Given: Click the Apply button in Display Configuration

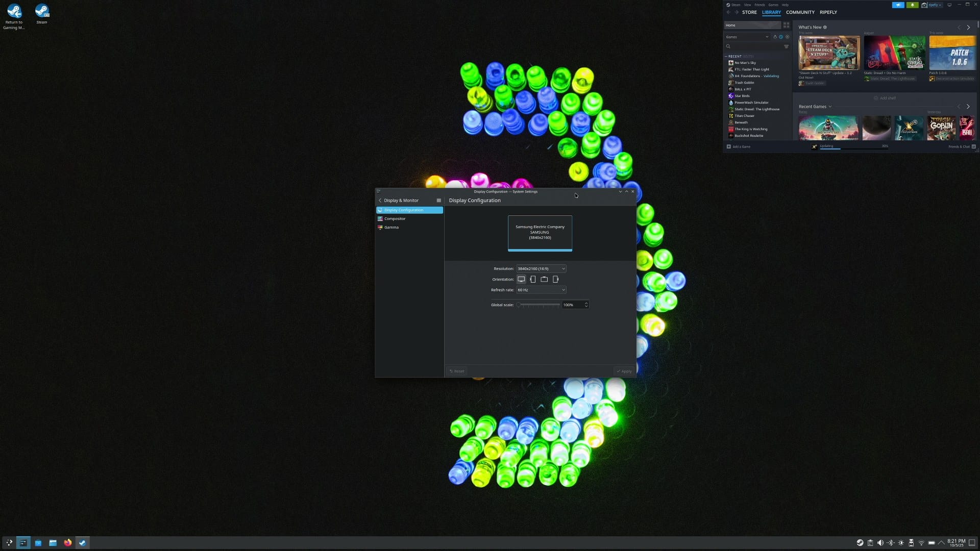Looking at the screenshot, I should tap(624, 371).
